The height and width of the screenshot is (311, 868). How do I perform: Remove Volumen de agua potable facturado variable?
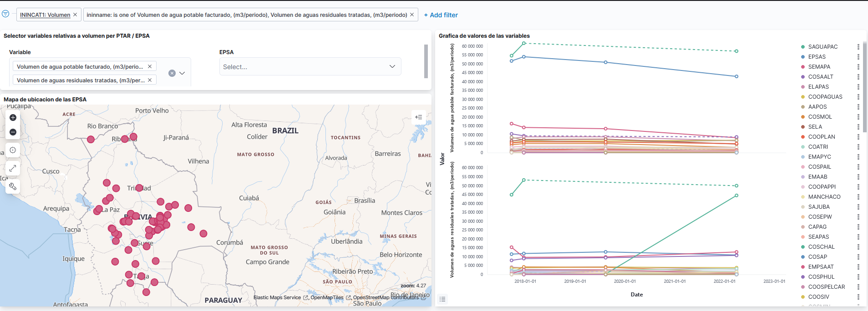pyautogui.click(x=150, y=66)
